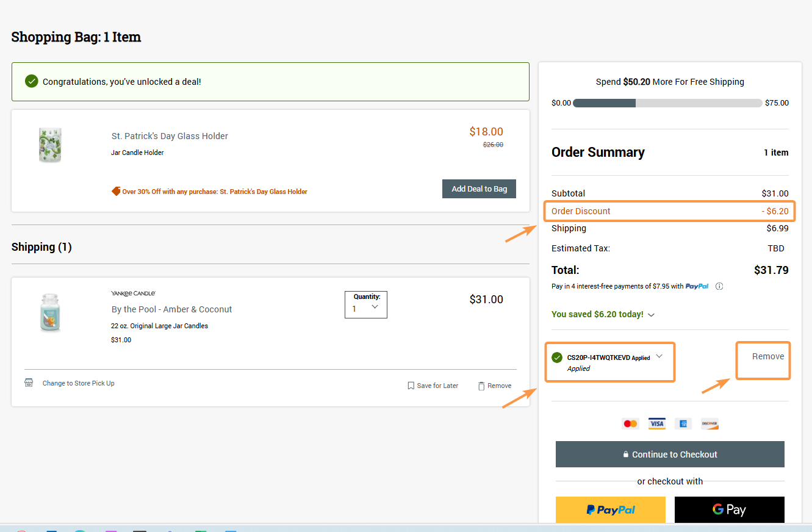
Task: Open the By the Pool candle thumbnail
Action: pos(50,313)
